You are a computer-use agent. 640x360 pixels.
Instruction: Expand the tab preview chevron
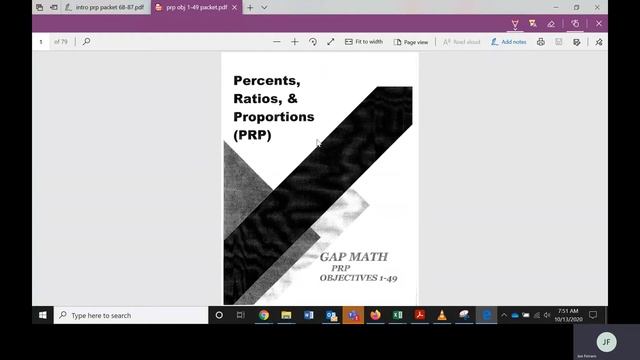[264, 7]
